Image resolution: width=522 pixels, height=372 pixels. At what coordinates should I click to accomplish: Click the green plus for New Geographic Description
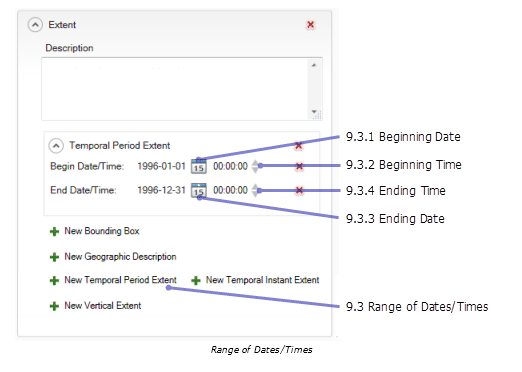(x=54, y=257)
